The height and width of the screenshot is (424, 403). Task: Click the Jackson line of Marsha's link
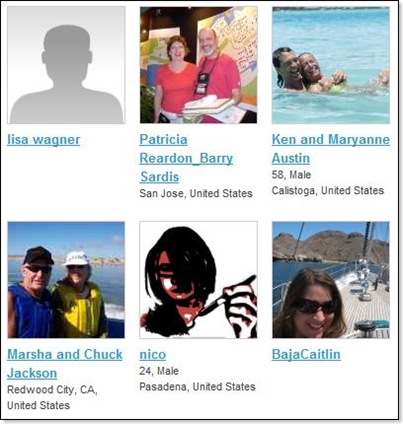coord(32,373)
